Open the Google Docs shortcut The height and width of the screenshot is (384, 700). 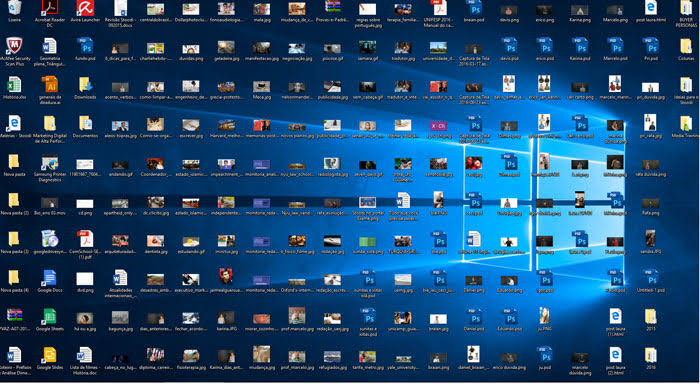pos(50,278)
